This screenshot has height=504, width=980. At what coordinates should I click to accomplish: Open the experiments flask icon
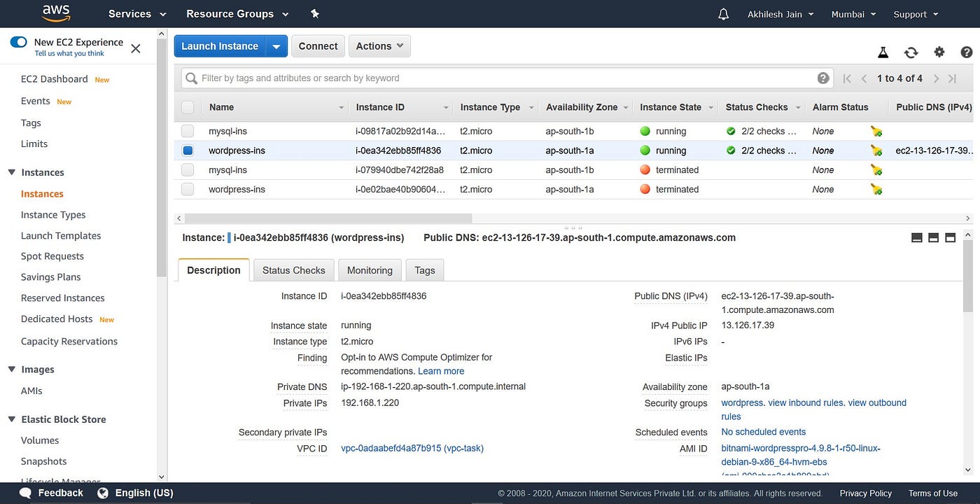[x=883, y=52]
